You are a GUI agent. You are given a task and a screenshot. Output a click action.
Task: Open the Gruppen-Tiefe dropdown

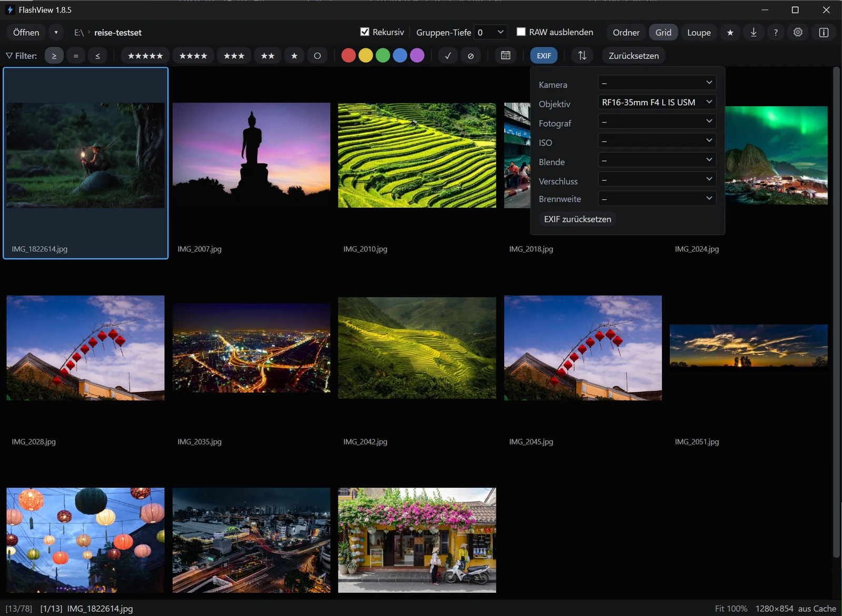pyautogui.click(x=490, y=33)
